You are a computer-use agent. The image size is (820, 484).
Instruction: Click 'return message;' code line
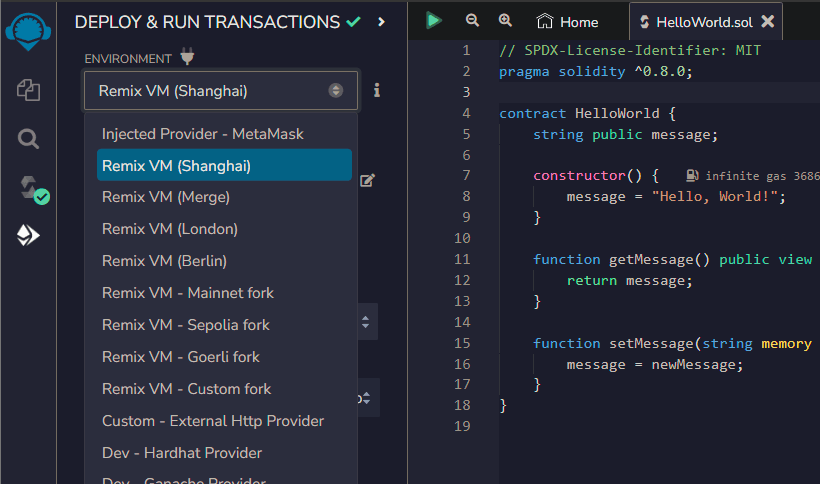630,281
